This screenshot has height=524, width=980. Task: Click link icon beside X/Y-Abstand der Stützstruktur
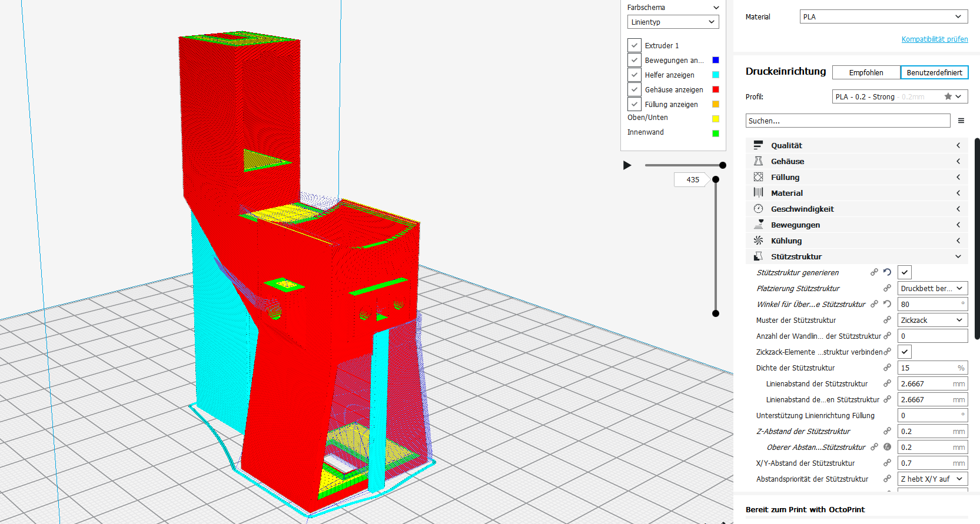tap(887, 463)
